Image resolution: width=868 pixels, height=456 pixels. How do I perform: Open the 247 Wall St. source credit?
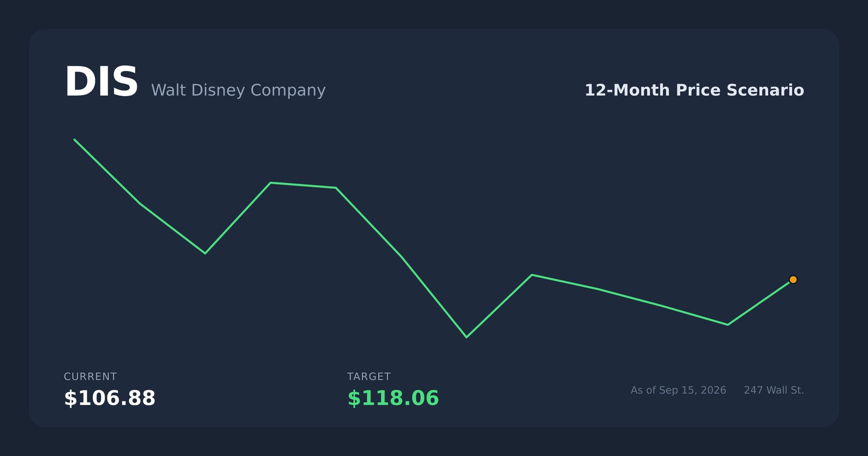pyautogui.click(x=774, y=390)
